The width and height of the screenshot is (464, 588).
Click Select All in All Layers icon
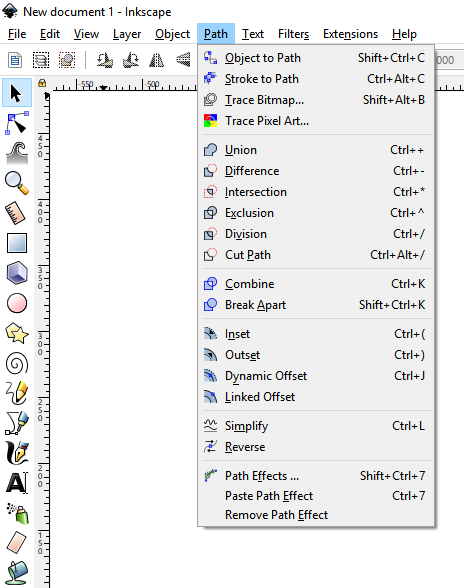click(41, 60)
